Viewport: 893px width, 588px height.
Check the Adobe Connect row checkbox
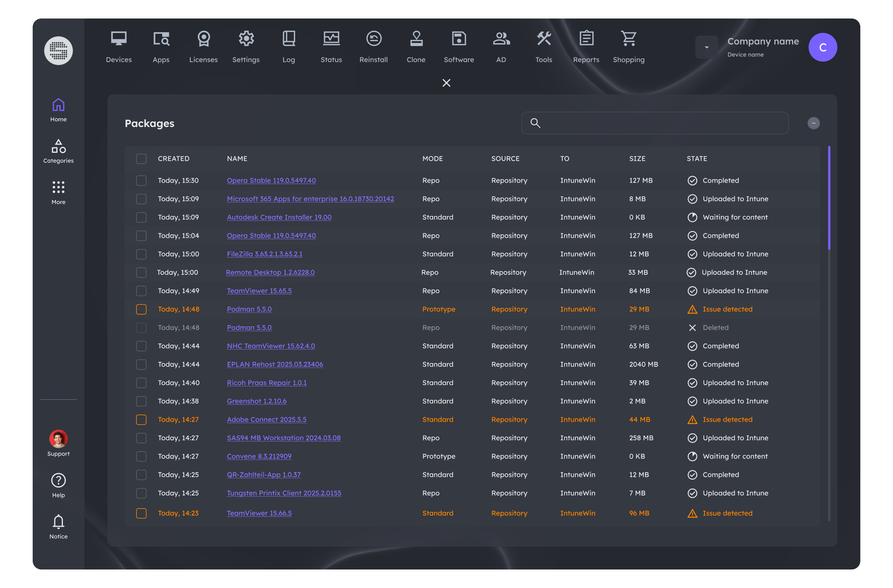141,420
